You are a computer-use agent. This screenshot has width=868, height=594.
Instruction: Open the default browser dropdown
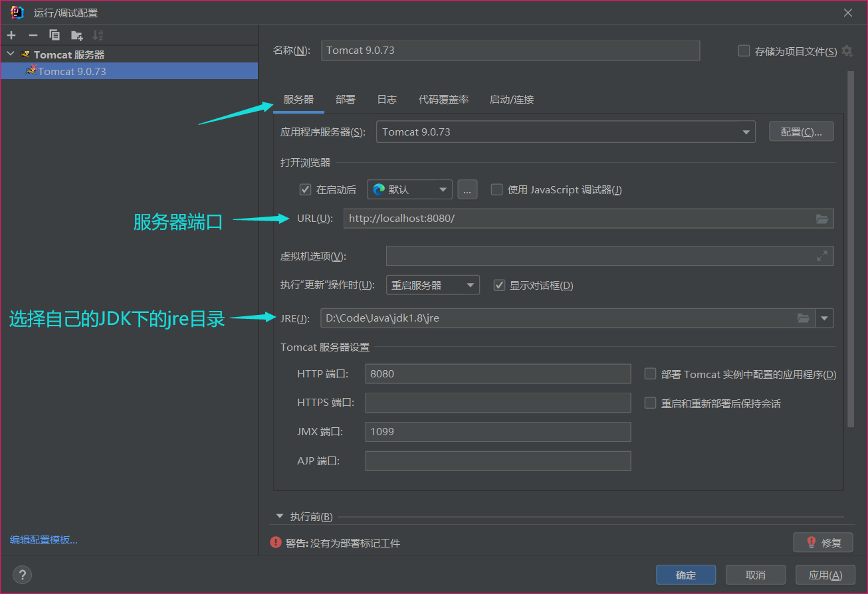point(409,189)
